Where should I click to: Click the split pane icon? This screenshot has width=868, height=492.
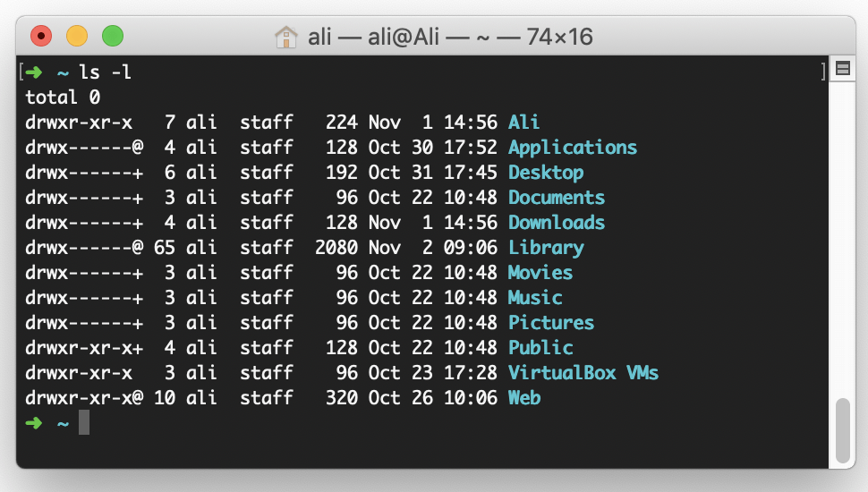point(841,69)
